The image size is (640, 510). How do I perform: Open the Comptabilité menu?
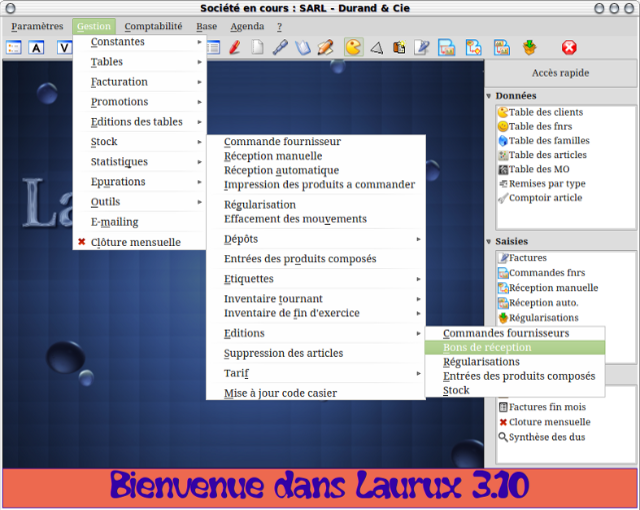coord(153,26)
